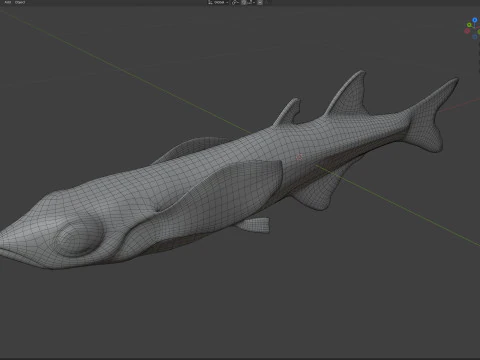The image size is (480, 360).
Task: Click the red negative X gizmo ball
Action: (x=467, y=31)
